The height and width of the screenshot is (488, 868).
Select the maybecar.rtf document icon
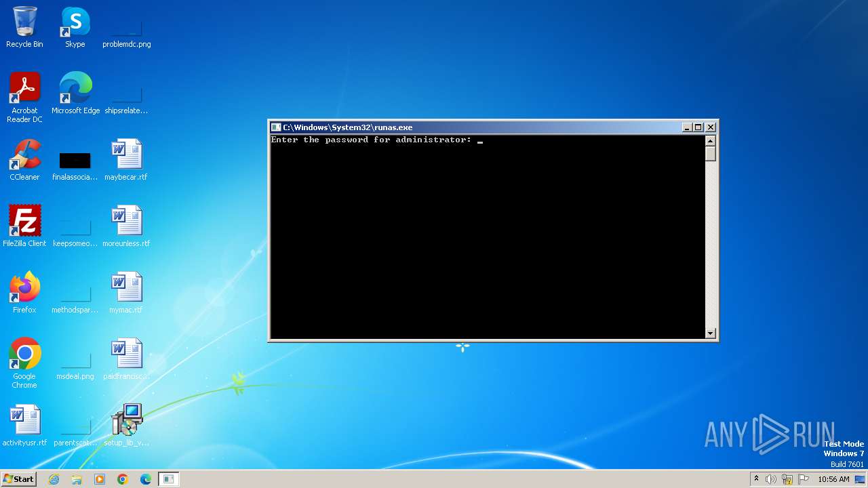[x=126, y=160]
